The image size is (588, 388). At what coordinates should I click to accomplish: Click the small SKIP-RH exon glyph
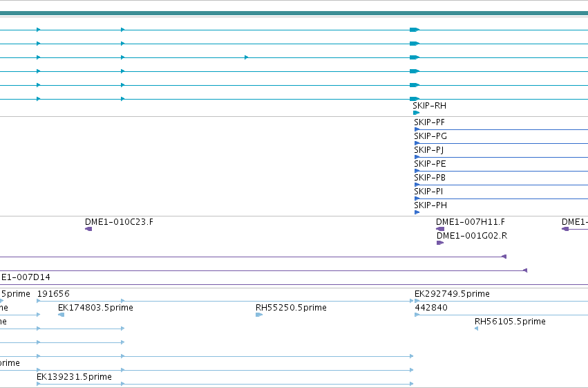(x=416, y=113)
